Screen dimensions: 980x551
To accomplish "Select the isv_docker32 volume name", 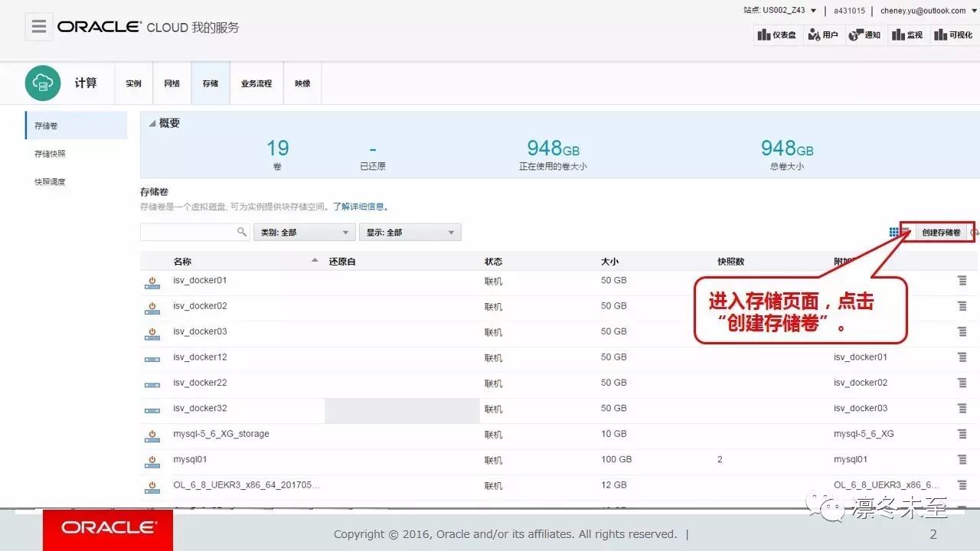I will (x=200, y=409).
